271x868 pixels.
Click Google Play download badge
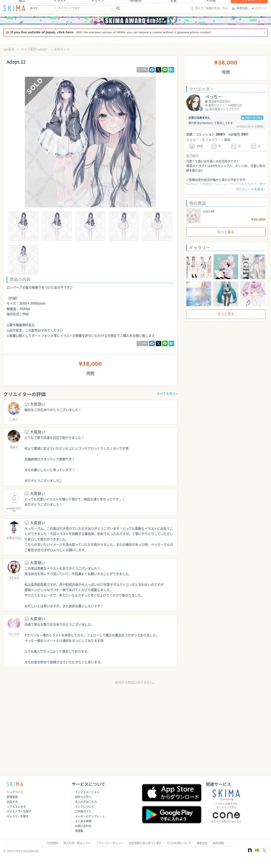click(171, 814)
